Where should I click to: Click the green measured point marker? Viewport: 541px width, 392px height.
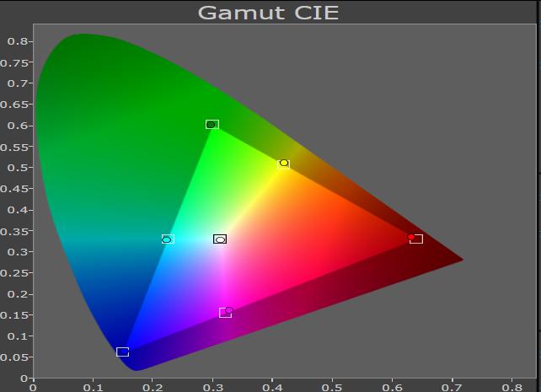pos(211,125)
